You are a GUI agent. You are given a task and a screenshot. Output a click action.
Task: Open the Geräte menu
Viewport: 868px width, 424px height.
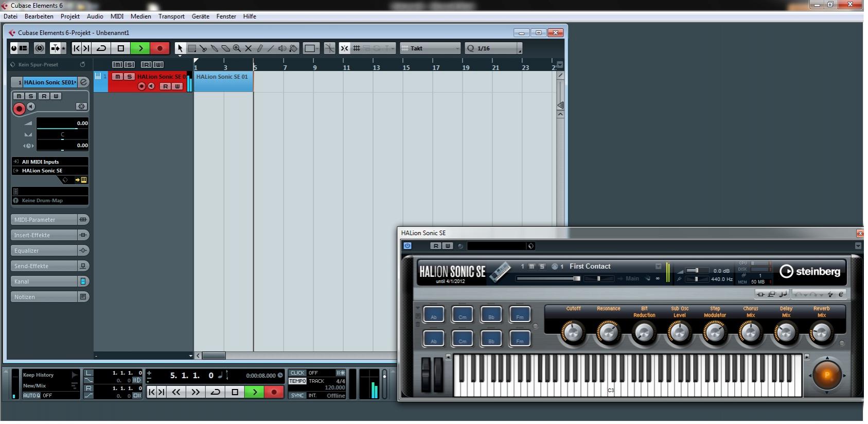[200, 16]
